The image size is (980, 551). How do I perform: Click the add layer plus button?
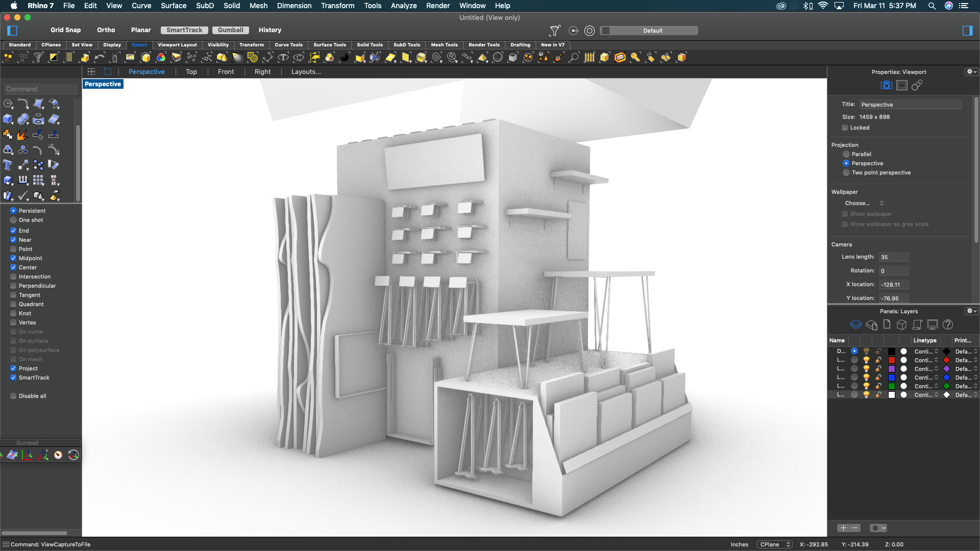[843, 528]
